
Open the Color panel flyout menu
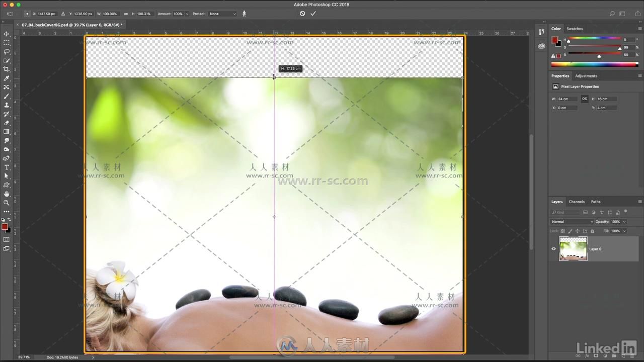click(x=639, y=29)
